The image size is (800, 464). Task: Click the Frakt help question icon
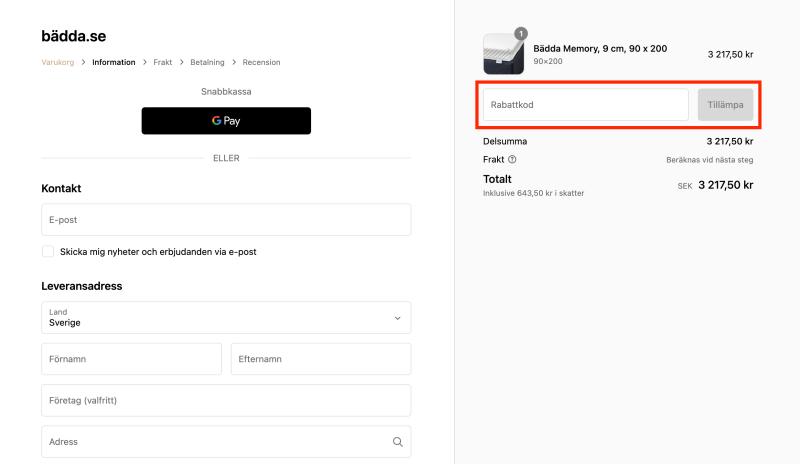(x=512, y=159)
